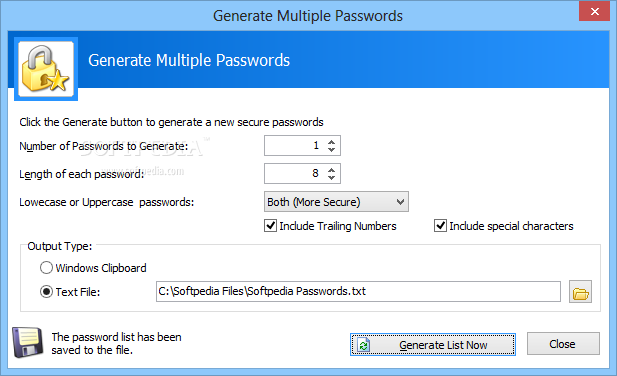Click the refresh icon on Generate List Now
617x376 pixels.
[364, 345]
